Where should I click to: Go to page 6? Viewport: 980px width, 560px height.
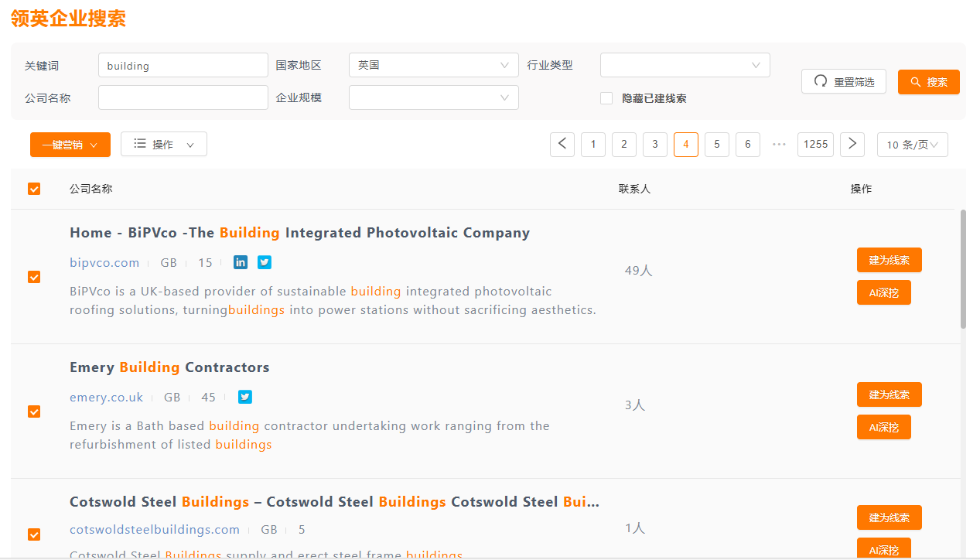(748, 145)
